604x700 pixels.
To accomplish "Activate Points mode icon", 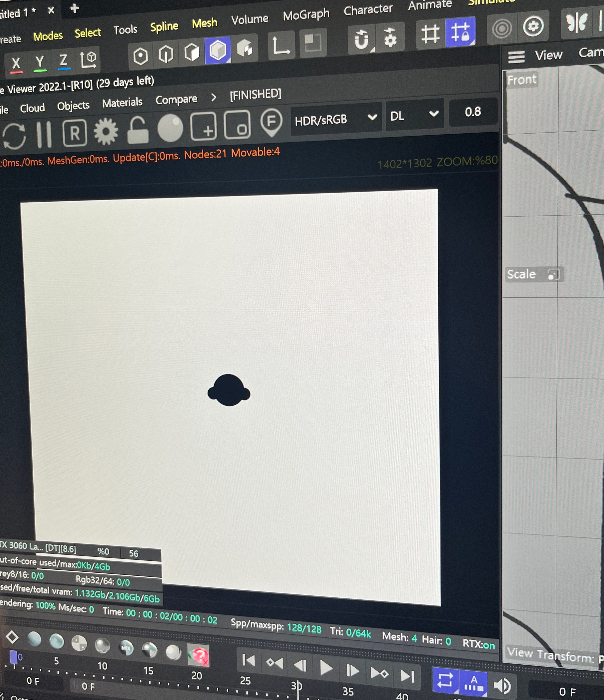I will 140,56.
